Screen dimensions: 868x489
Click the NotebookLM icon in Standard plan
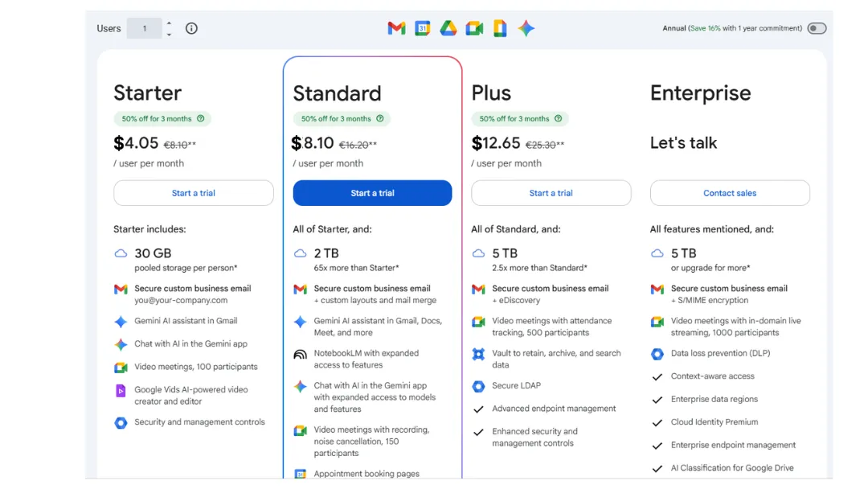pyautogui.click(x=300, y=355)
